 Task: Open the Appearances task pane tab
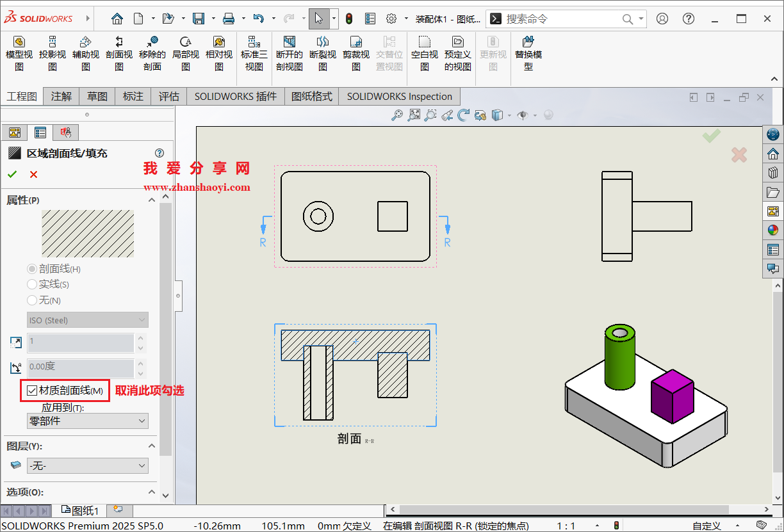pyautogui.click(x=773, y=230)
